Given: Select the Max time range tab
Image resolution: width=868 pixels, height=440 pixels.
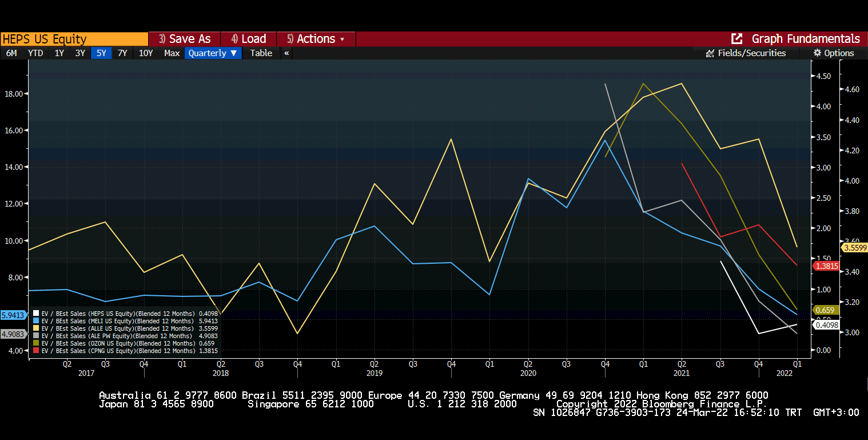Looking at the screenshot, I should [x=172, y=53].
